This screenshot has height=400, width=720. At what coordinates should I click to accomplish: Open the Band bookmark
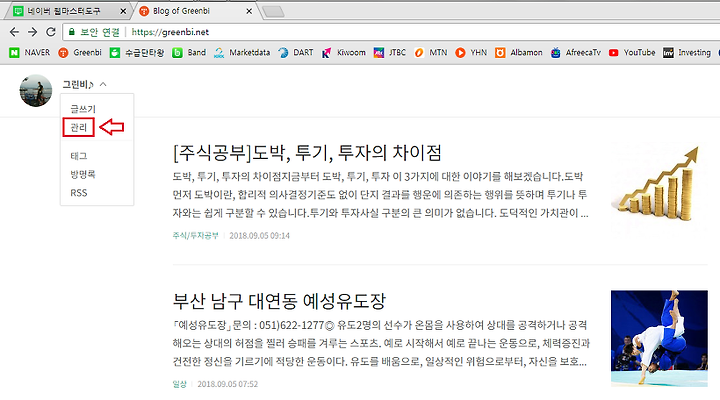click(x=189, y=52)
